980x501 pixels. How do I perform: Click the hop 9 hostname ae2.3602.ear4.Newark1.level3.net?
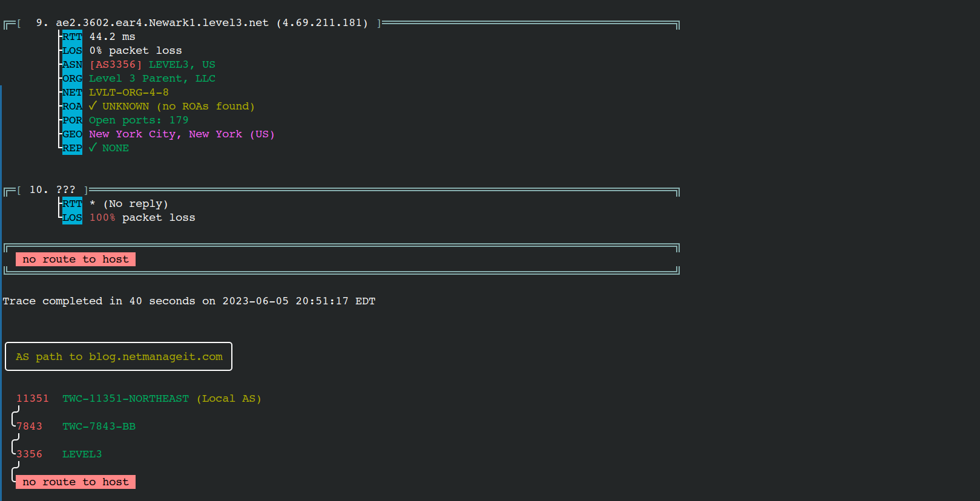point(162,23)
